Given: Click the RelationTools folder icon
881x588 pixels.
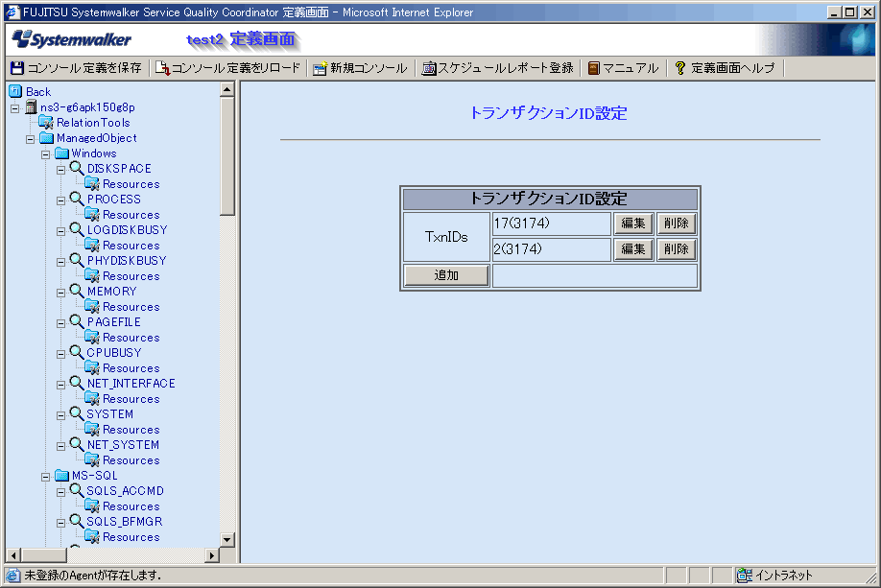Looking at the screenshot, I should (46, 122).
